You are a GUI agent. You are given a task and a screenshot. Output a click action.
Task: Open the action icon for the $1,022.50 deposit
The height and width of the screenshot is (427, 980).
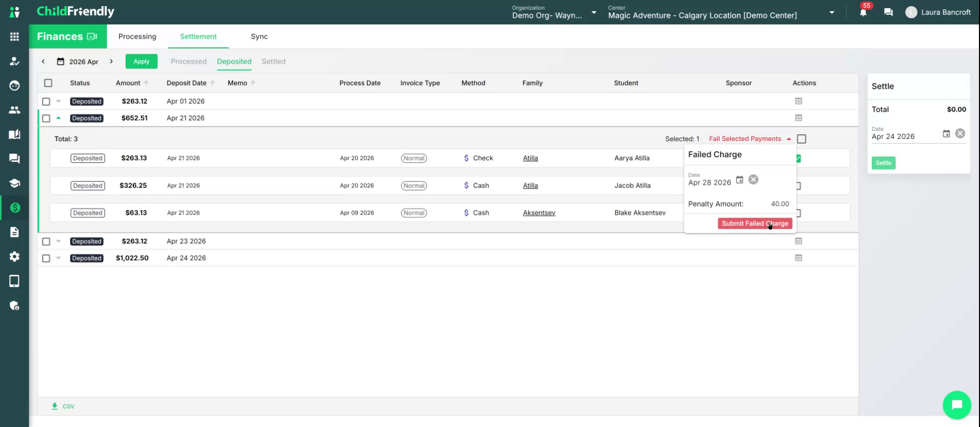point(798,258)
